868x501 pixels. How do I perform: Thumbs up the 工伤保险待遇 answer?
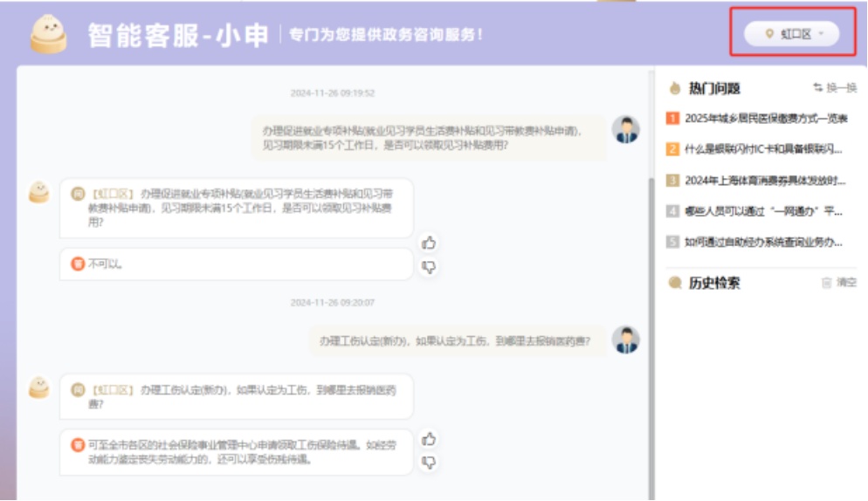(429, 438)
